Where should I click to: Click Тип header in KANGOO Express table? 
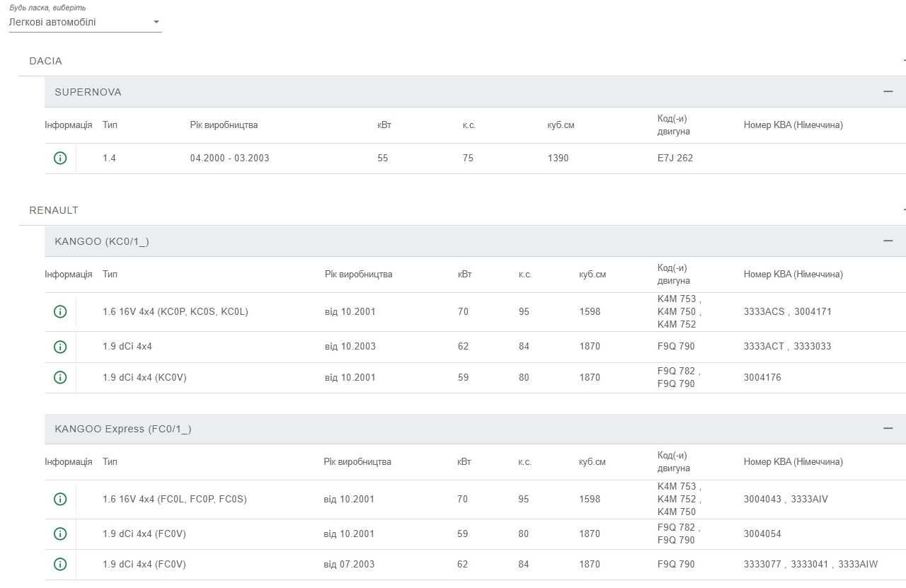click(110, 461)
